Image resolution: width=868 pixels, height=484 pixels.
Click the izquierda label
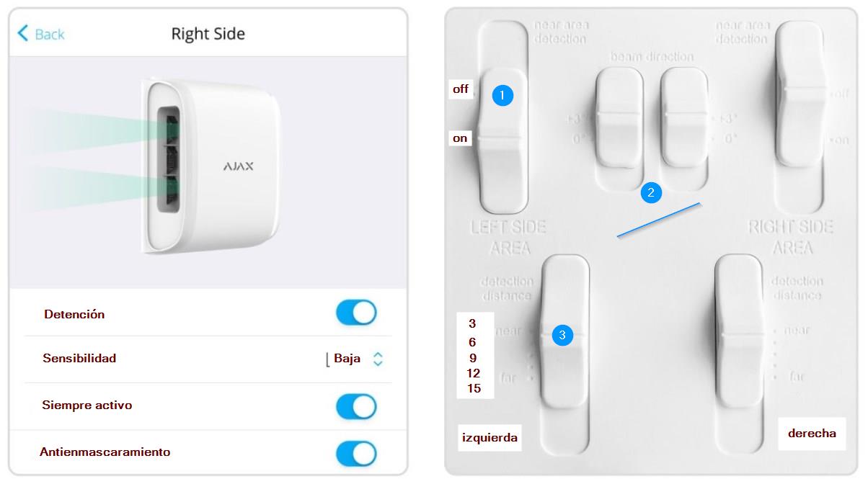490,437
